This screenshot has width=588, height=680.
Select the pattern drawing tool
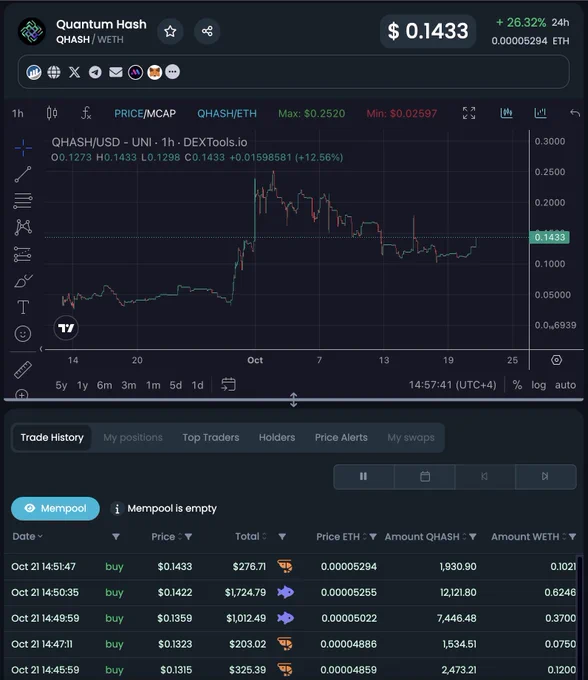(x=23, y=227)
